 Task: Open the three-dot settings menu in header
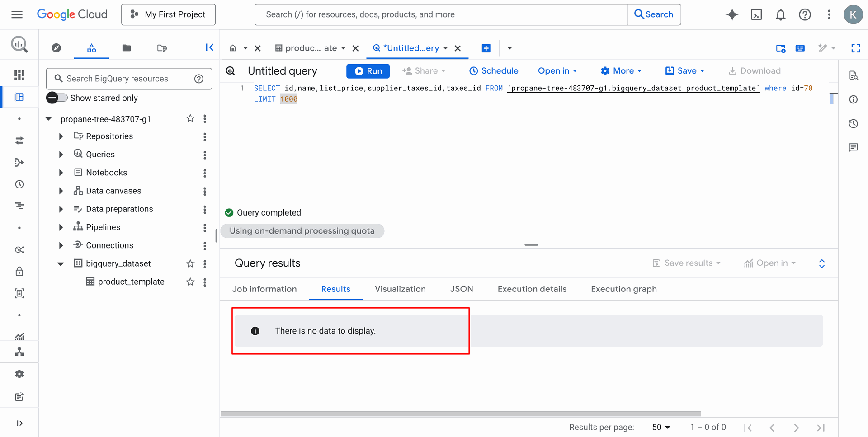pos(829,14)
